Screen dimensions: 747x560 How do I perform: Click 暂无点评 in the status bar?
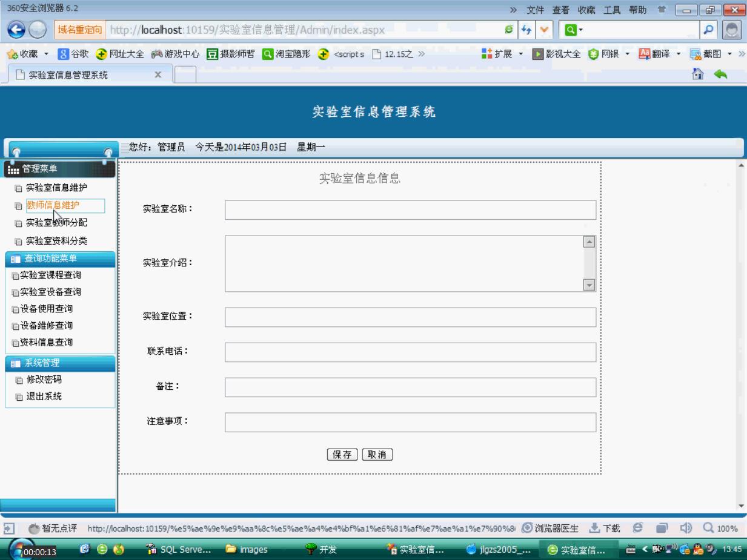53,529
